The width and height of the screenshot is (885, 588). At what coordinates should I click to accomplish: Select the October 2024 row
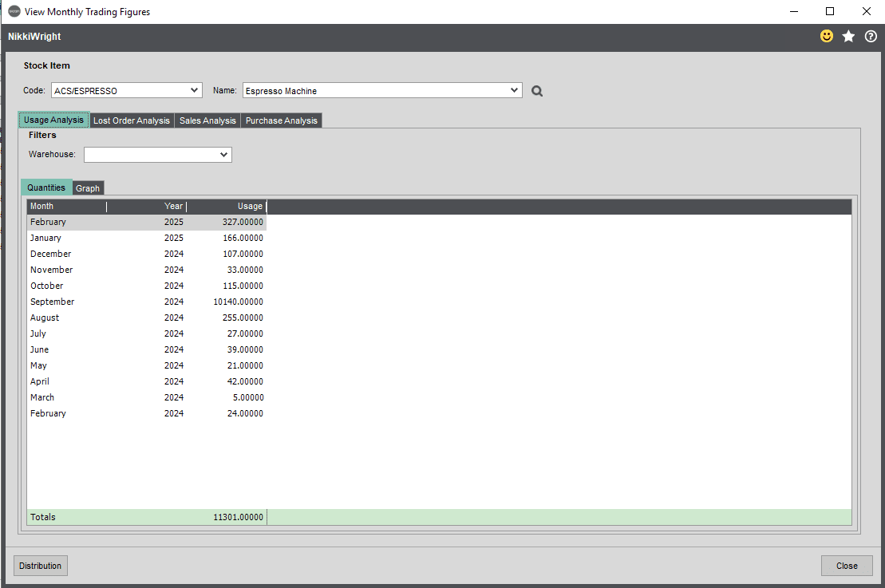point(147,286)
